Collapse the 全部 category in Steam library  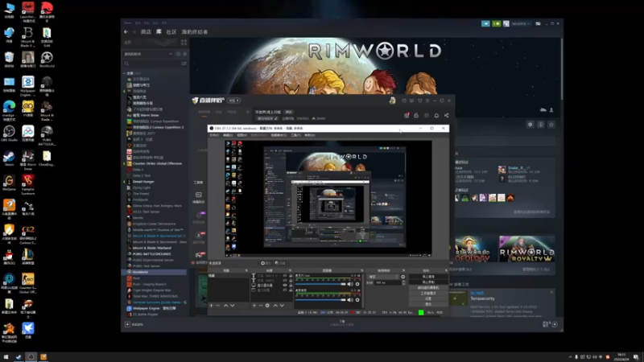click(125, 73)
